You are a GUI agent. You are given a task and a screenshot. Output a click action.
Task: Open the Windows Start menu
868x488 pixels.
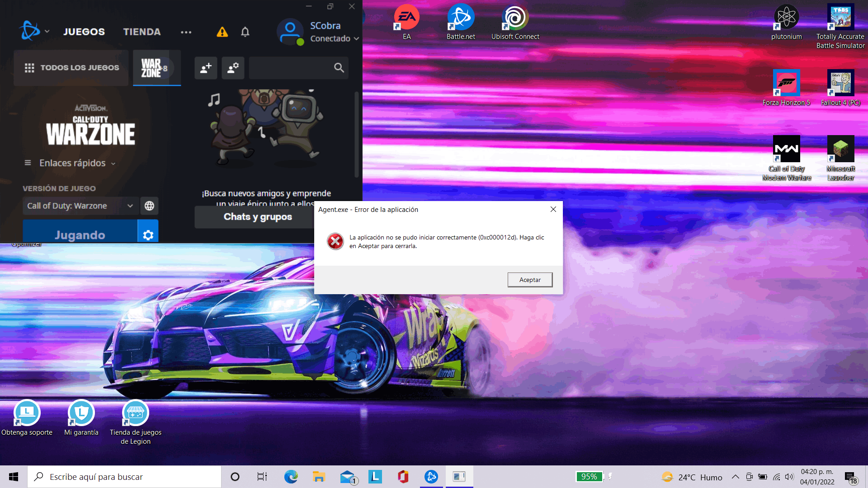[x=14, y=477]
